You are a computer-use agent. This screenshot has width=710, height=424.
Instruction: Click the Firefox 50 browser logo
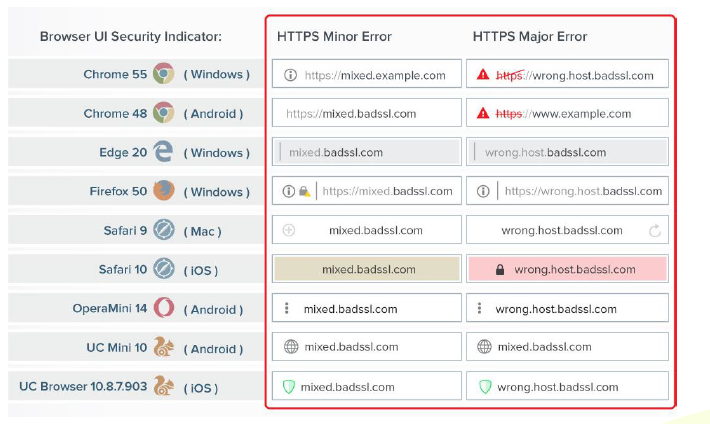(164, 191)
